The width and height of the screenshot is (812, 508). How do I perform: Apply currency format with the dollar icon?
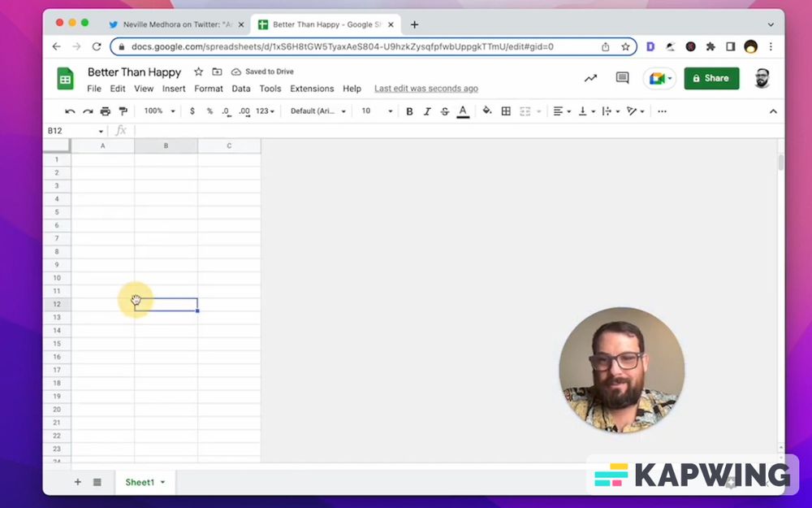coord(191,111)
